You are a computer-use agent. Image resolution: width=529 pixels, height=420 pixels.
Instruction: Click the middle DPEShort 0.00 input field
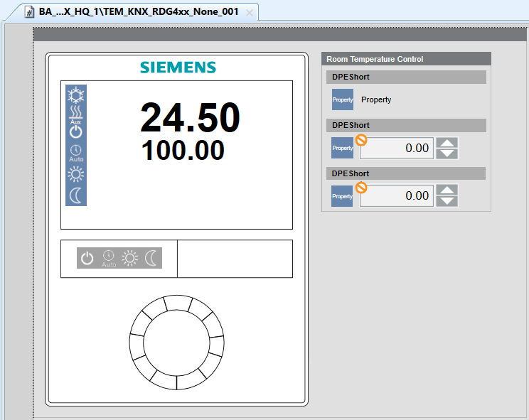tap(397, 148)
